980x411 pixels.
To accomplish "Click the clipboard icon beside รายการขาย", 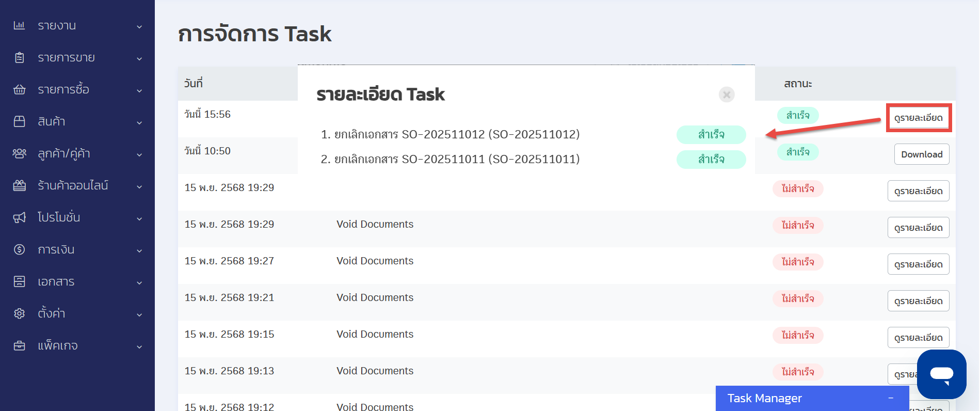I will point(19,57).
